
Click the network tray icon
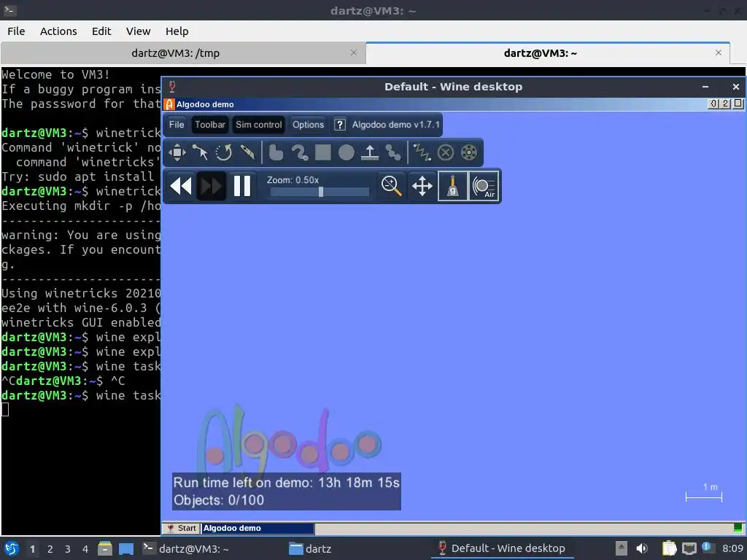click(x=689, y=548)
